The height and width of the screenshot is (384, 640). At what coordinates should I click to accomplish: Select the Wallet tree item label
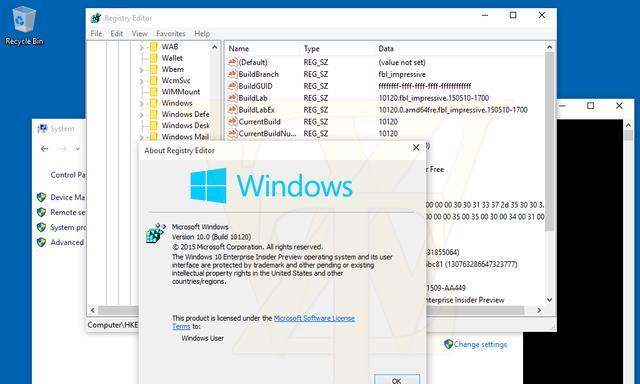click(172, 58)
